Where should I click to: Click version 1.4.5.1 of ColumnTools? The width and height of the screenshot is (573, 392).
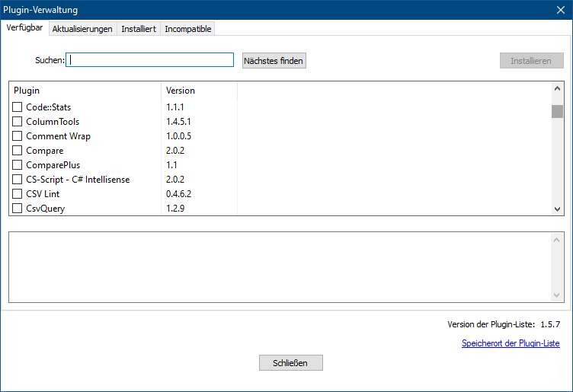click(178, 122)
